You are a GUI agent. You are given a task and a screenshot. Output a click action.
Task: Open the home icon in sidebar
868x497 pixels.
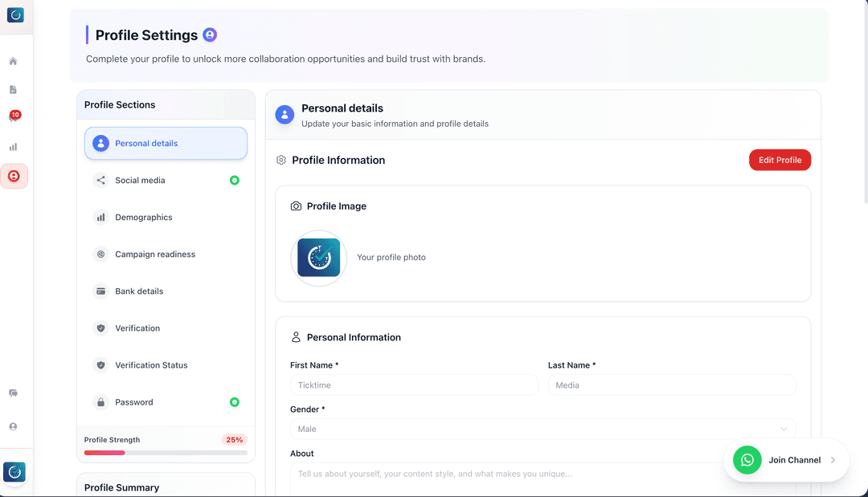point(14,61)
